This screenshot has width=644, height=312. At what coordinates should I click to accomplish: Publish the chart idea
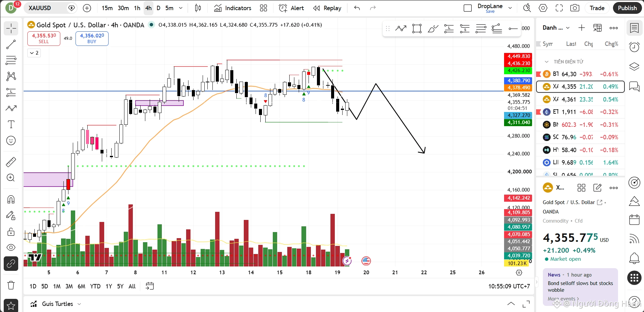(x=627, y=8)
